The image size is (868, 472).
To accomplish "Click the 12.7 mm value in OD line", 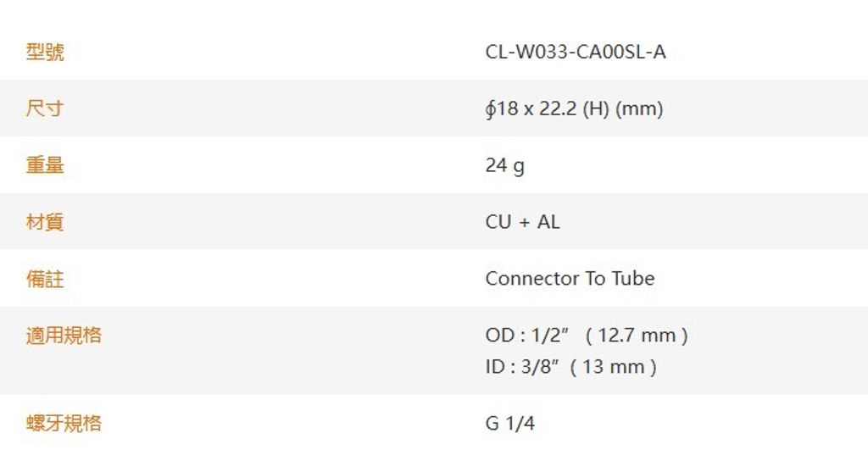I will point(637,336).
